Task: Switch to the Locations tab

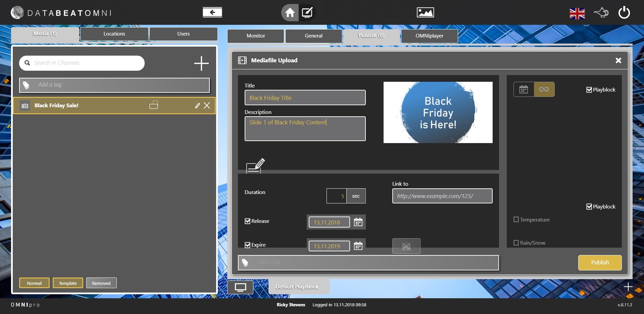Action: tap(114, 34)
